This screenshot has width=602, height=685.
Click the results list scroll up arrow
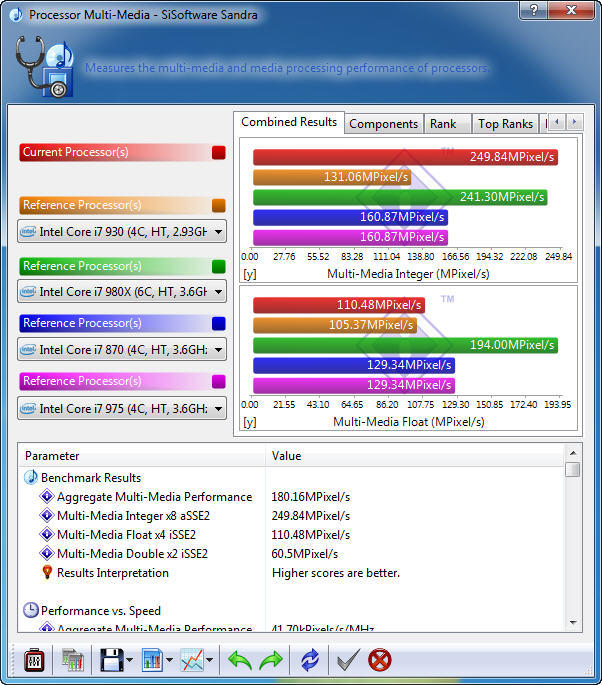click(573, 453)
